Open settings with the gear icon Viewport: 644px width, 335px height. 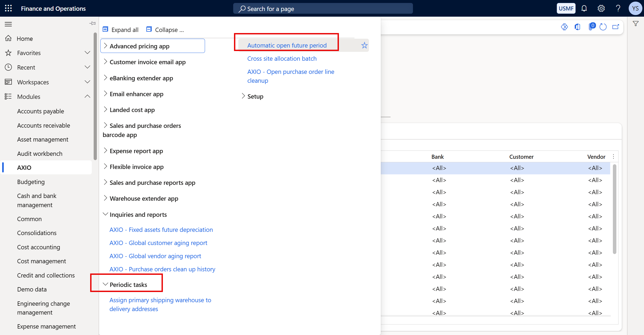(x=601, y=8)
